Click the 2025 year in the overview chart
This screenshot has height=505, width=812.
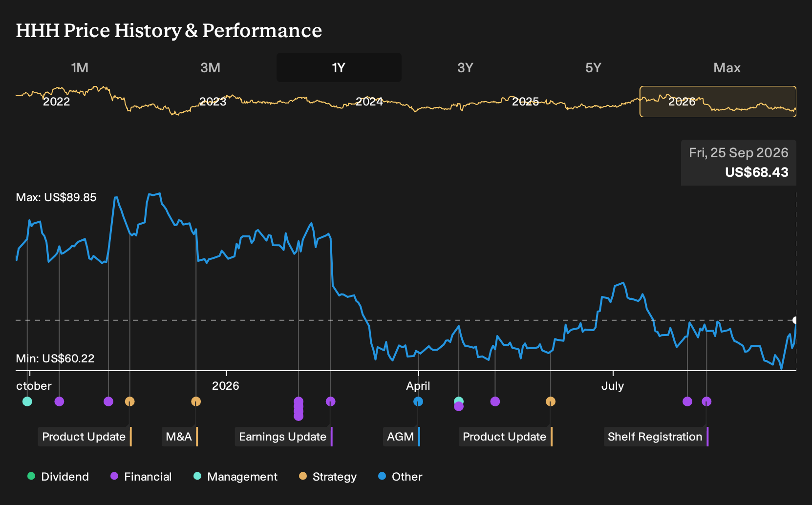pyautogui.click(x=526, y=102)
